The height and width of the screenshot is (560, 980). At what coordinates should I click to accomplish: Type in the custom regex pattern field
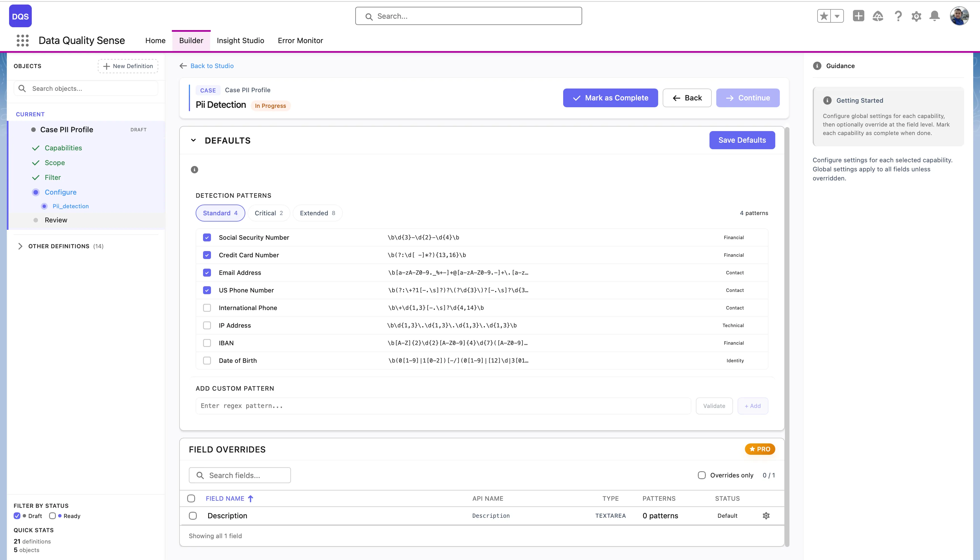(442, 405)
